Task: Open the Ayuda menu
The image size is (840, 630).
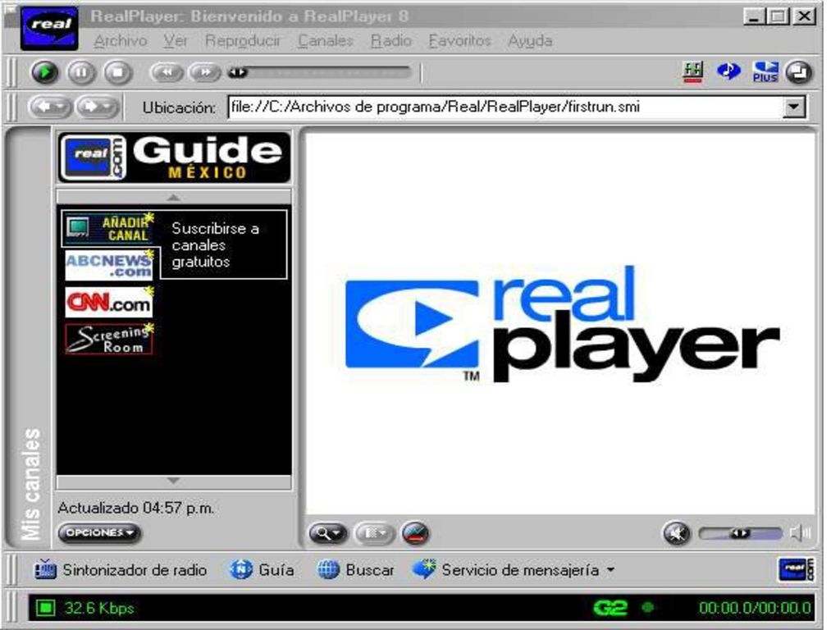Action: (x=530, y=41)
